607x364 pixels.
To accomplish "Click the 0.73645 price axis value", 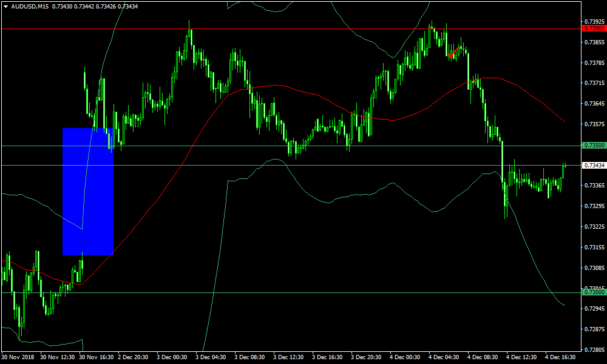I will pos(595,103).
